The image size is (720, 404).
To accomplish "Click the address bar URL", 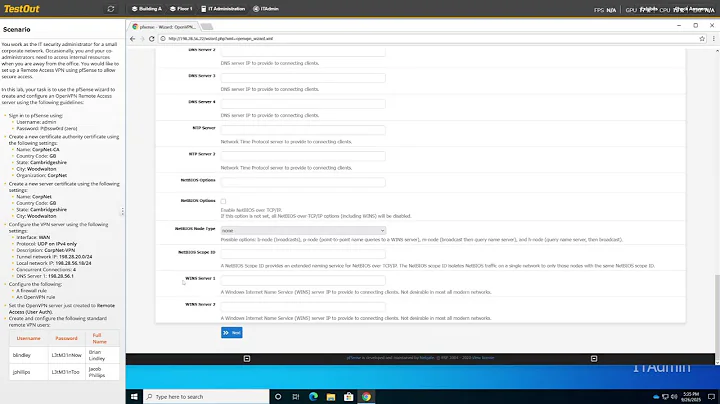I will pos(220,39).
